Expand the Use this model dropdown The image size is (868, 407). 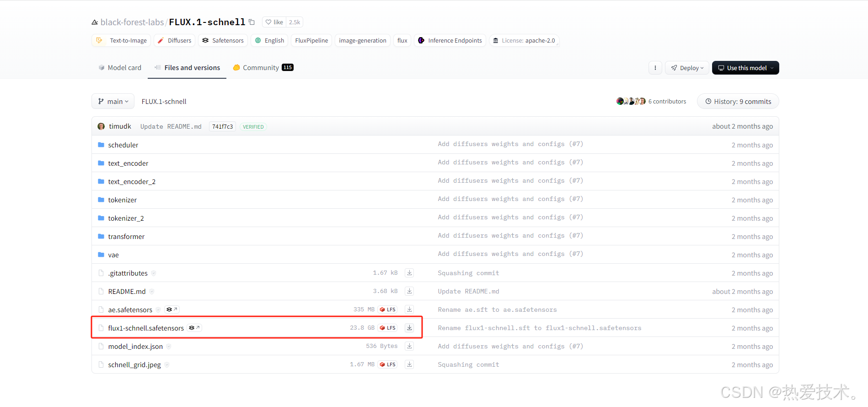tap(745, 68)
